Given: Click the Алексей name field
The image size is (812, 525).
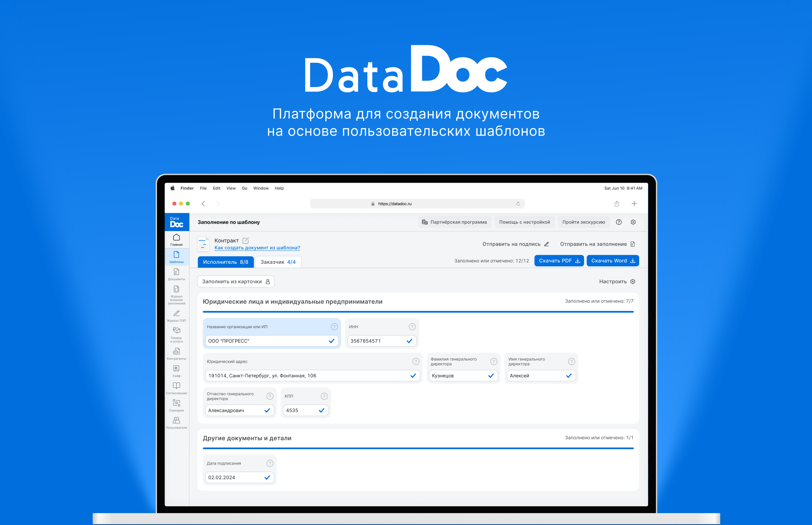Looking at the screenshot, I should (541, 376).
